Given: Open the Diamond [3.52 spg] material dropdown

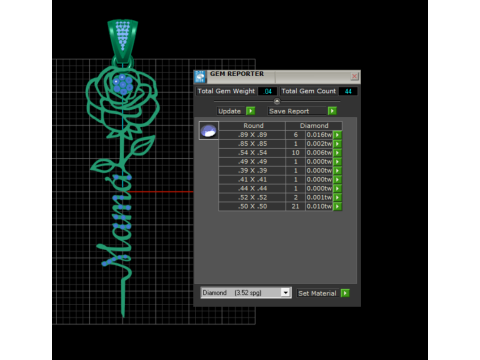Looking at the screenshot, I should click(285, 293).
